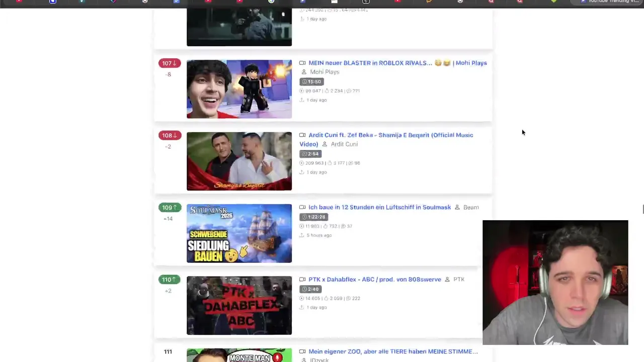Image resolution: width=644 pixels, height=362 pixels.
Task: Click the person icon next to Beam channel
Action: [x=457, y=207]
